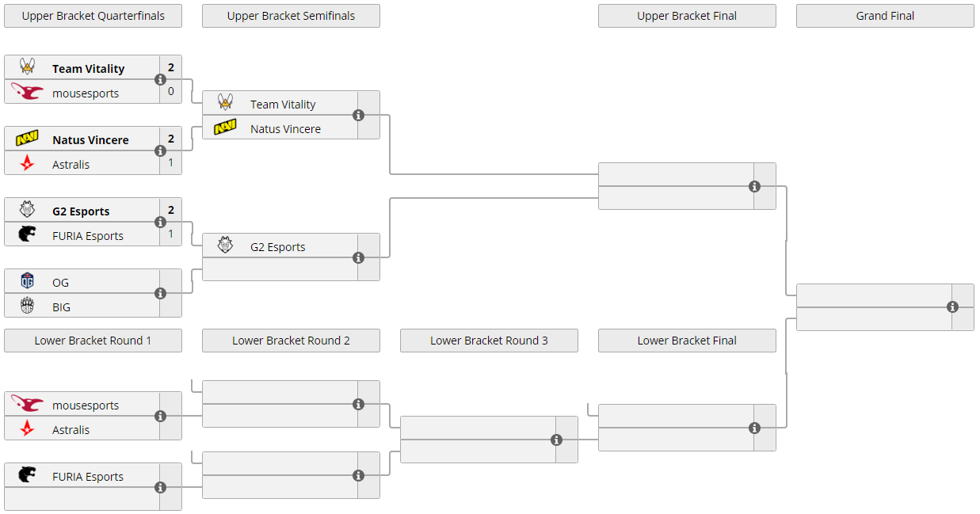Click the Grand Final match info icon
Image resolution: width=980 pixels, height=514 pixels.
(952, 307)
